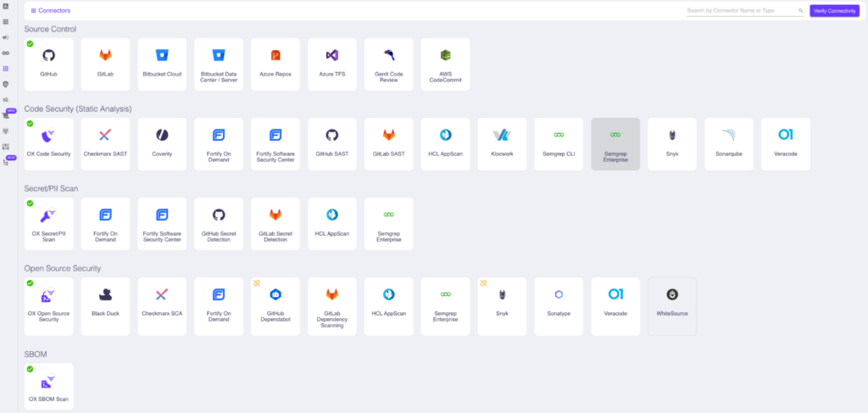Open the GitLab Dependency Scanning connector

(x=332, y=306)
